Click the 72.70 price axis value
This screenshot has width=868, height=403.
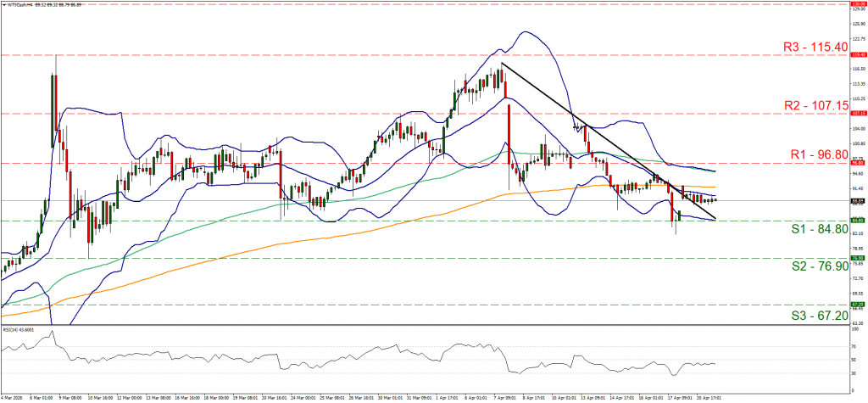(x=859, y=277)
